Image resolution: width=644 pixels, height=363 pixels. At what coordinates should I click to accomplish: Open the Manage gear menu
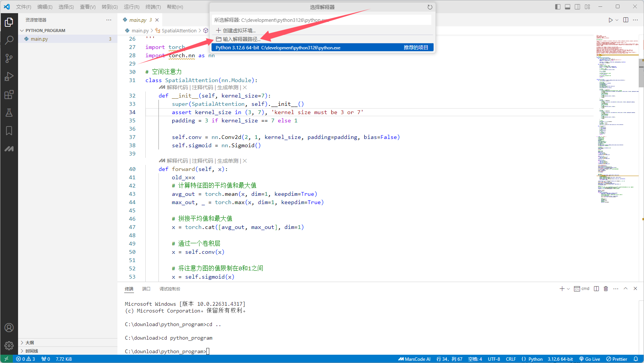coord(9,345)
